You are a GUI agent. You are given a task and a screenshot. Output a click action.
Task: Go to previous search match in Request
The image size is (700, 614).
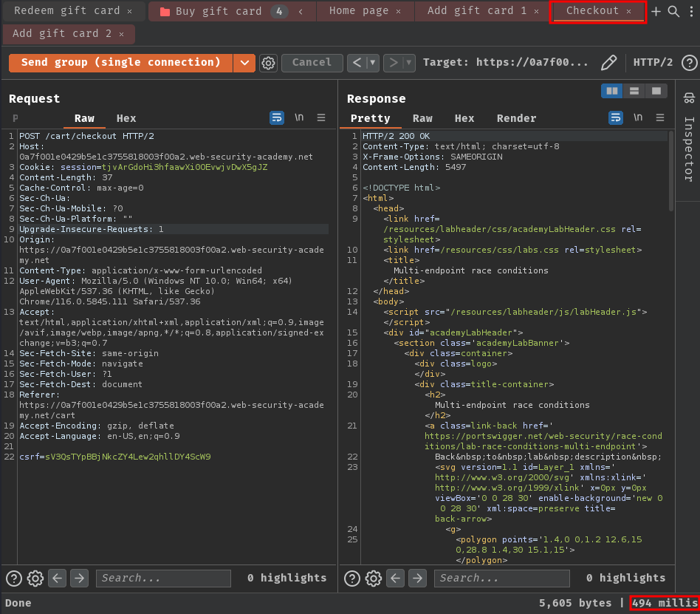point(58,579)
